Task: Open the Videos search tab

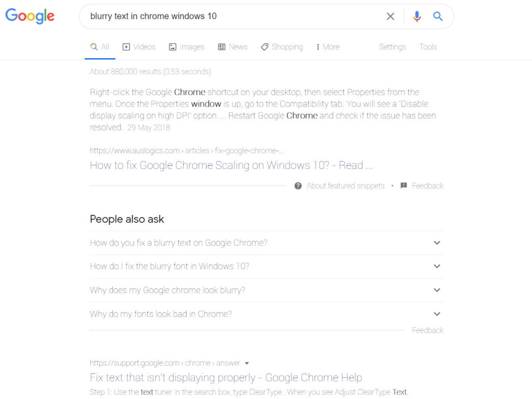Action: [x=139, y=47]
